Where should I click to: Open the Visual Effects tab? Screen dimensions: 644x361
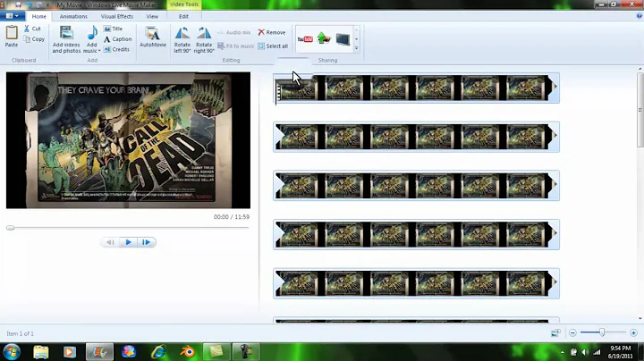[117, 16]
